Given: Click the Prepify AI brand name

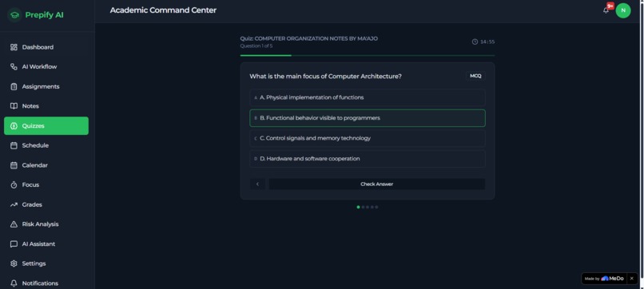Looking at the screenshot, I should click(x=45, y=15).
